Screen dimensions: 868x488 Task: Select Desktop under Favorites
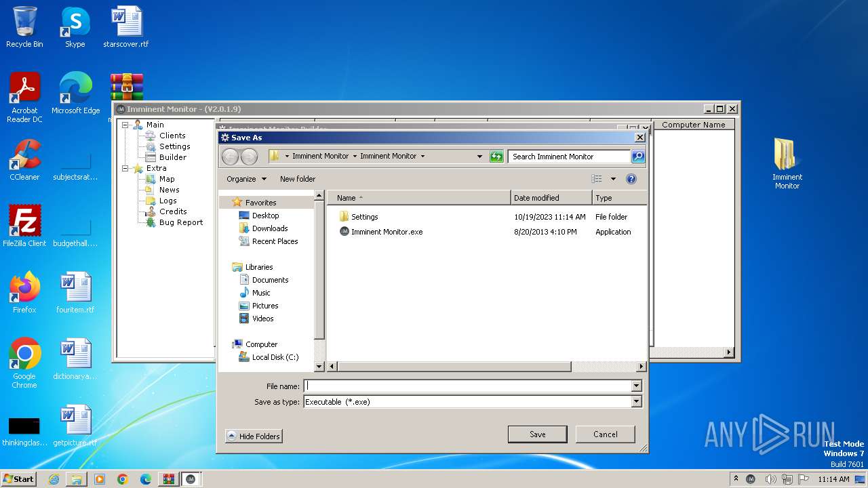click(265, 216)
